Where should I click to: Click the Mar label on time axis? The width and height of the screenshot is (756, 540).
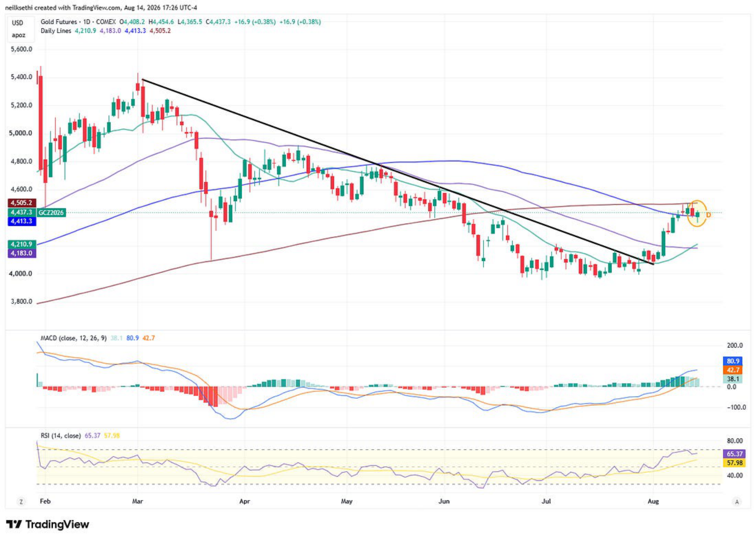coord(137,502)
